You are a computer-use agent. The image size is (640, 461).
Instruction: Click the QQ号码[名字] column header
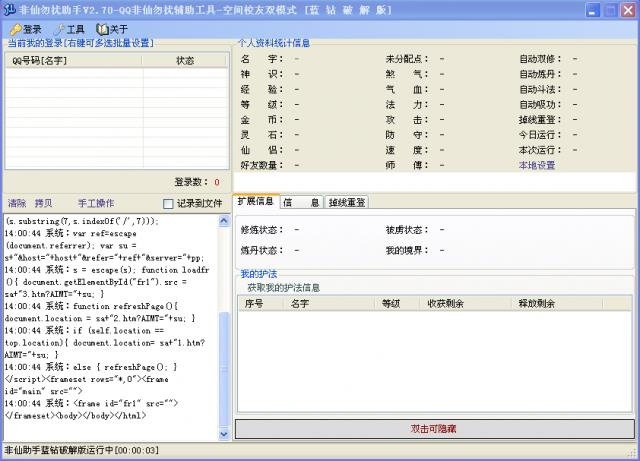(x=40, y=61)
